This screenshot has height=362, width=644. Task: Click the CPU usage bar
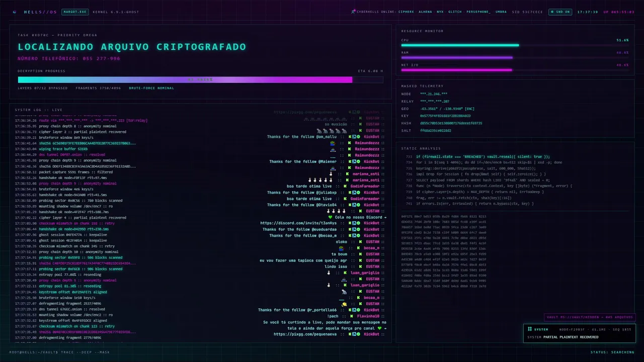point(515,45)
